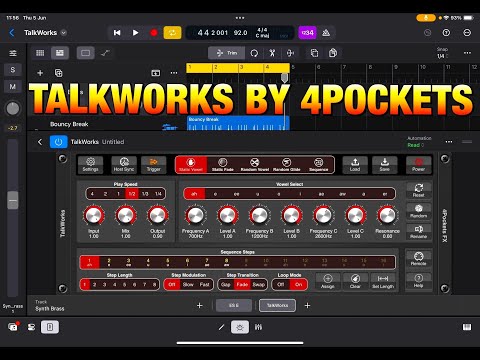Select sequence step 5
Viewport: 480px width, 360px height.
point(168,262)
